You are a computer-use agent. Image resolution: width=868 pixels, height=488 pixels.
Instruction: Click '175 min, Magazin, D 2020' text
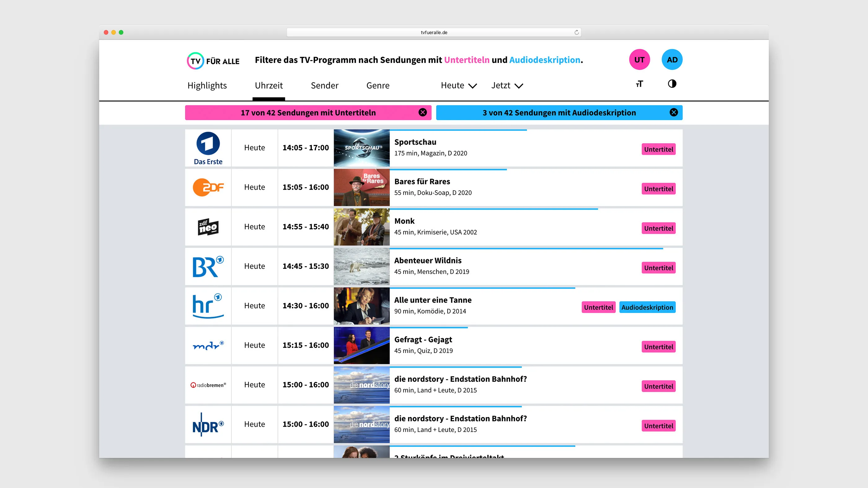pos(431,153)
